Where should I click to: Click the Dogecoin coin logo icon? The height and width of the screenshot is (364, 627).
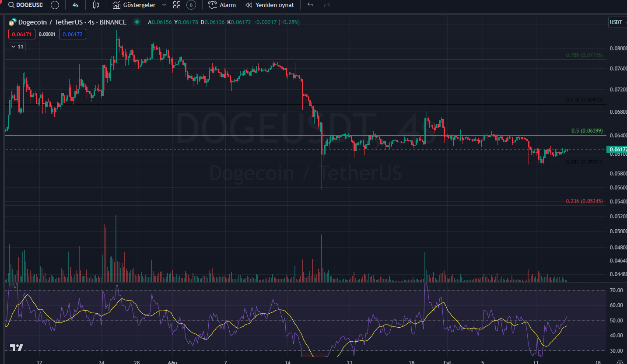12,22
